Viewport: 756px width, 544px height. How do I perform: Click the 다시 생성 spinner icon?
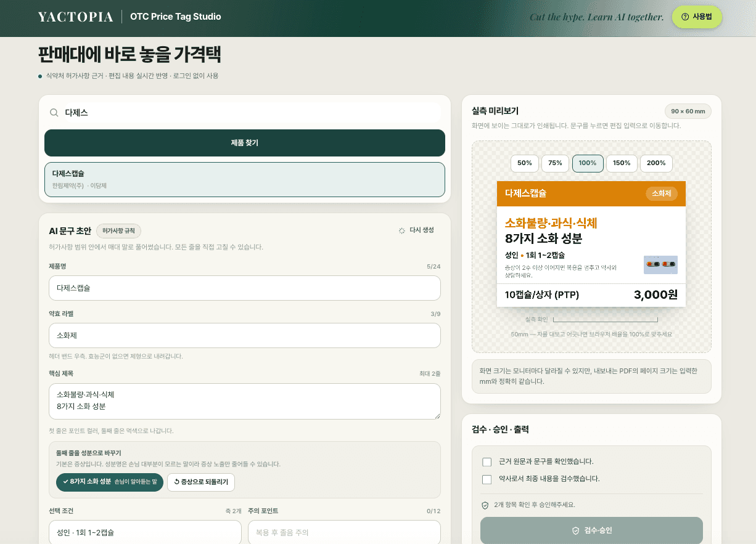[402, 230]
